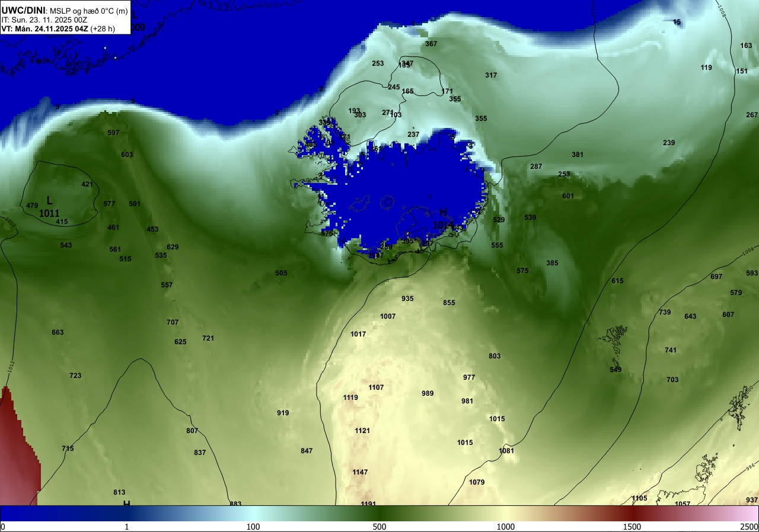Click the map value 1081
This screenshot has width=759, height=532.
point(506,451)
